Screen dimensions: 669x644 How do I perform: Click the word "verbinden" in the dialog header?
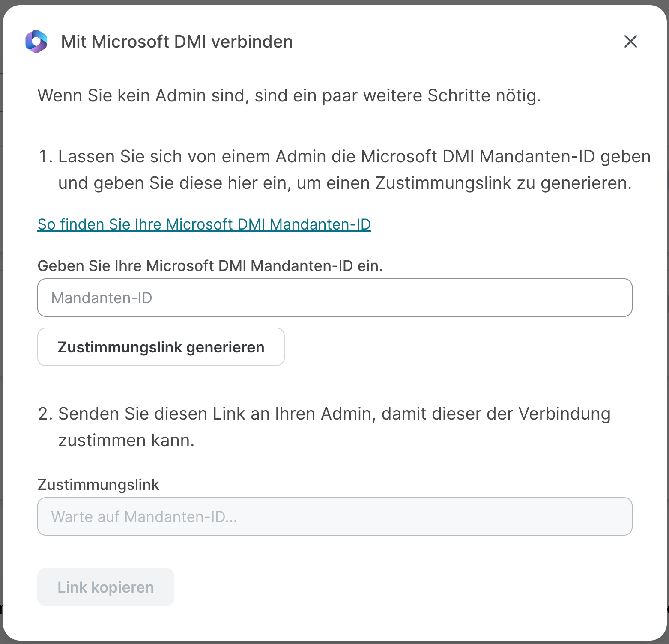(252, 42)
